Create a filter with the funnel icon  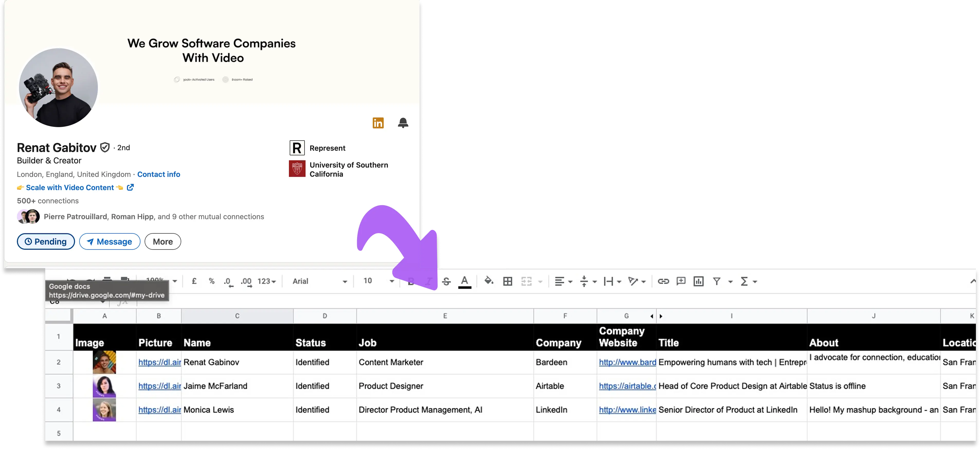(717, 281)
